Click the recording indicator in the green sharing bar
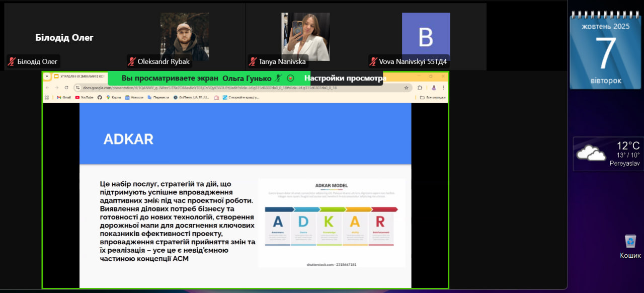644x293 pixels. (x=290, y=78)
